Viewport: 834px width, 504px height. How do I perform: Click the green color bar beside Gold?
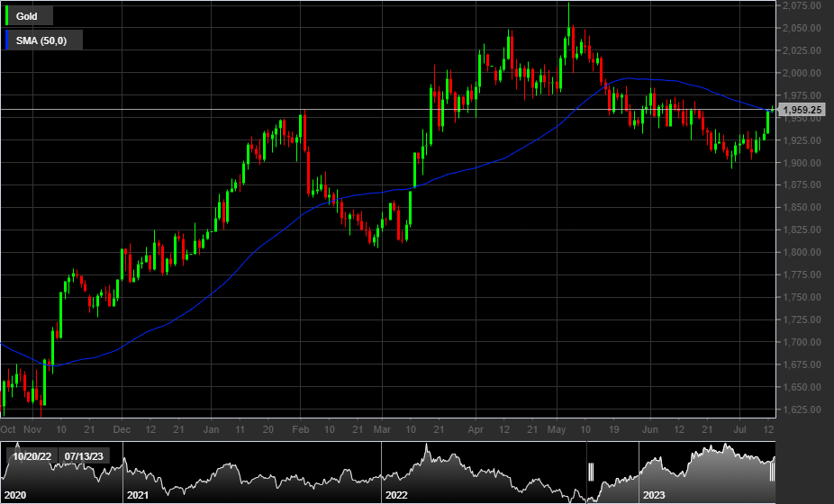click(8, 16)
